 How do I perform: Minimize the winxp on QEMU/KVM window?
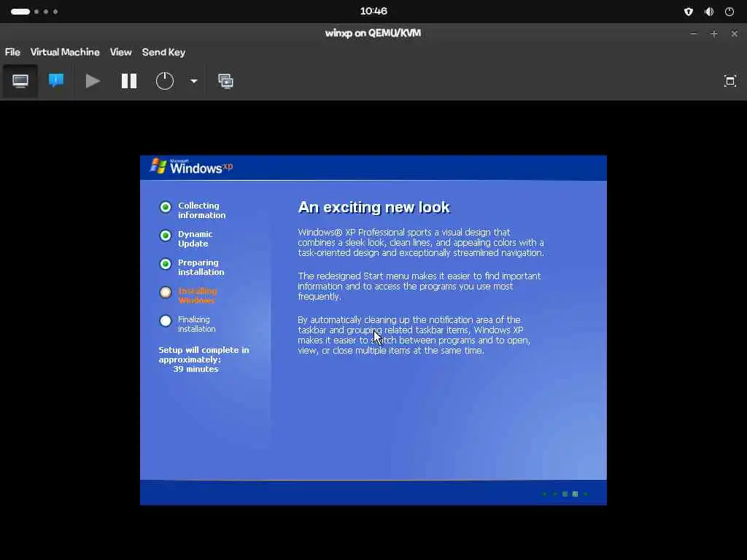click(x=694, y=34)
